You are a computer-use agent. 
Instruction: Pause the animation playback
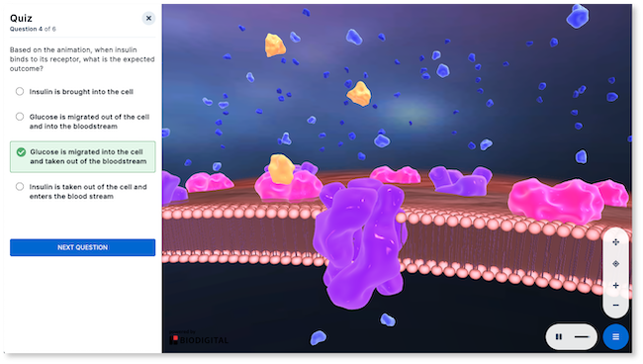(x=558, y=337)
